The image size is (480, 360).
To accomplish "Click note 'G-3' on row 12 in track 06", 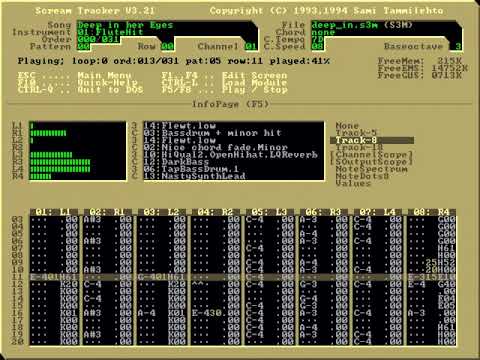I will point(309,284).
